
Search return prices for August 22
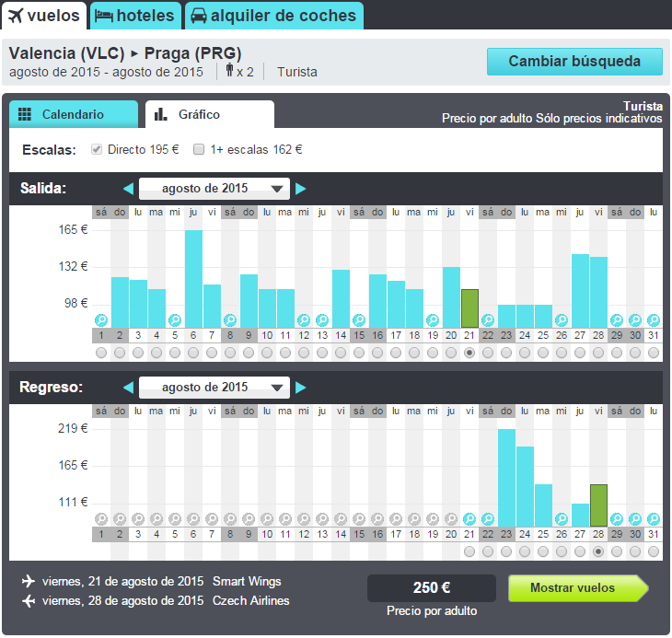[x=488, y=519]
